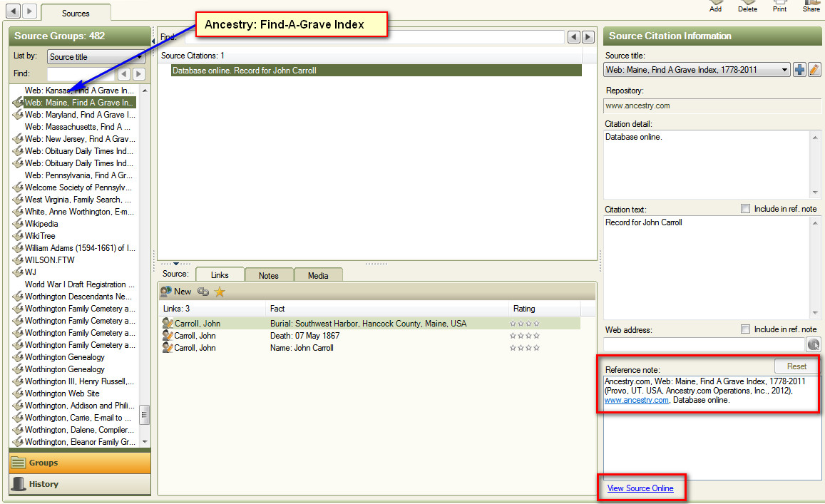Click the Citation detail text box
This screenshot has height=504, width=825.
pyautogui.click(x=707, y=164)
